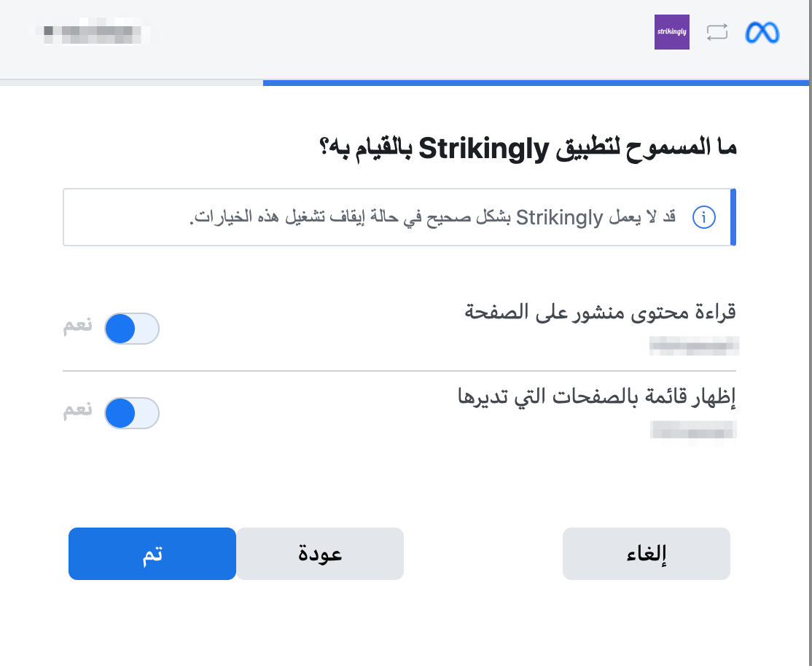The image size is (812, 666).
Task: Click the ما المسموح لتطبيق Strikingly heading
Action: pyautogui.click(x=527, y=149)
